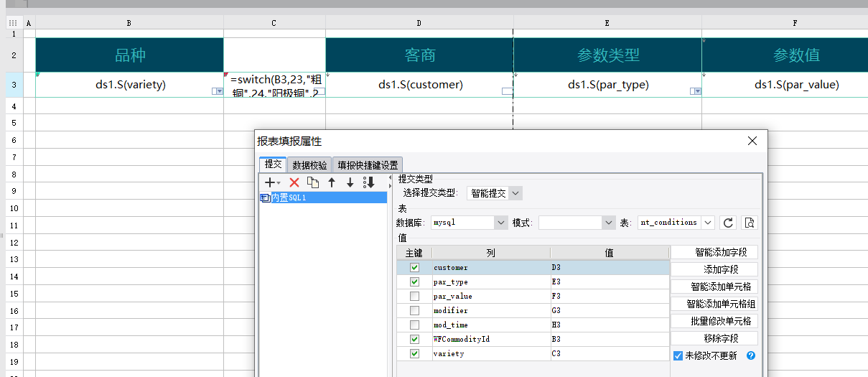Click the copy submit item icon

[313, 182]
